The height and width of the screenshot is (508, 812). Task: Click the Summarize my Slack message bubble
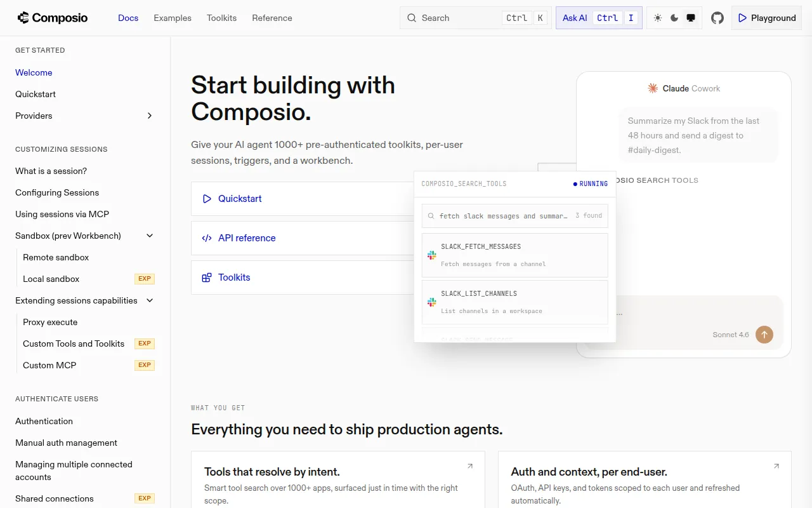[x=698, y=135]
